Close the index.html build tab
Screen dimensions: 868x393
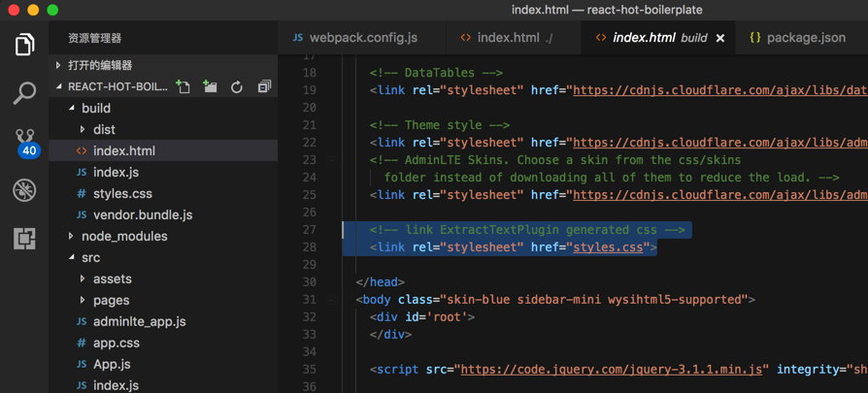720,38
